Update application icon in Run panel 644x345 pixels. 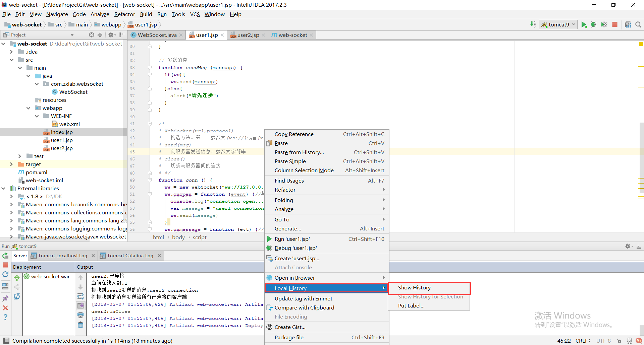(5, 274)
